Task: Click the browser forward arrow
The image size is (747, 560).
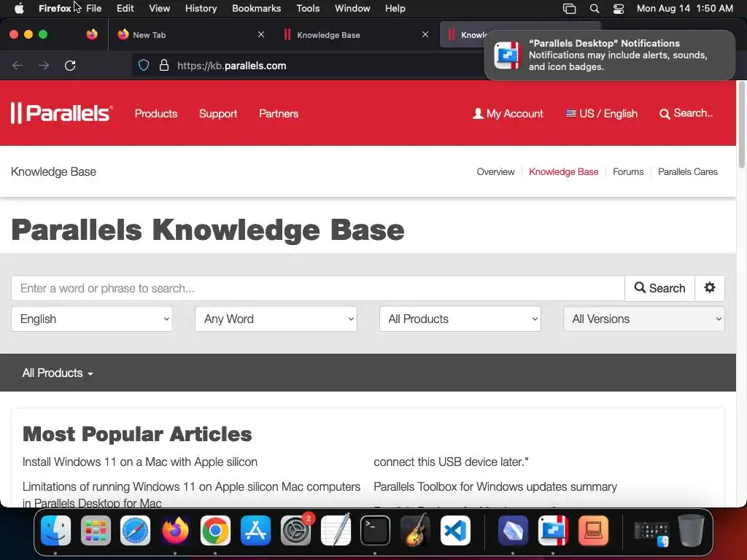Action: 44,65
